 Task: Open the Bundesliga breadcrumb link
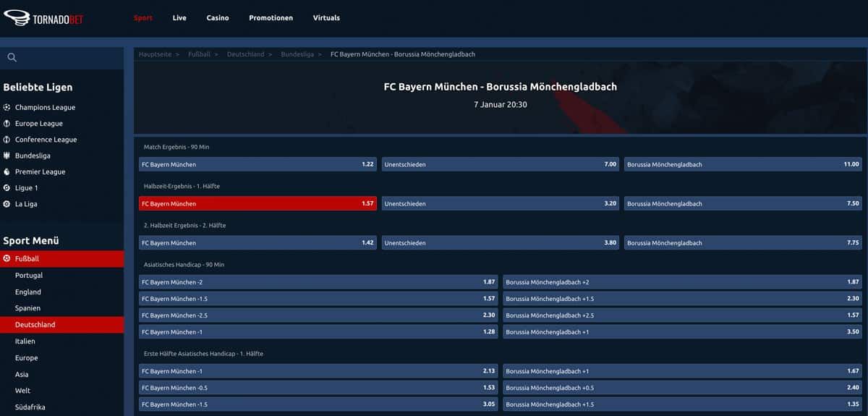pyautogui.click(x=297, y=54)
